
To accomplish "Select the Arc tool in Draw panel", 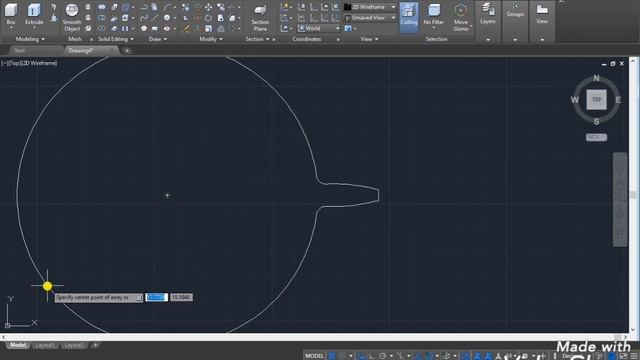I will coord(167,7).
